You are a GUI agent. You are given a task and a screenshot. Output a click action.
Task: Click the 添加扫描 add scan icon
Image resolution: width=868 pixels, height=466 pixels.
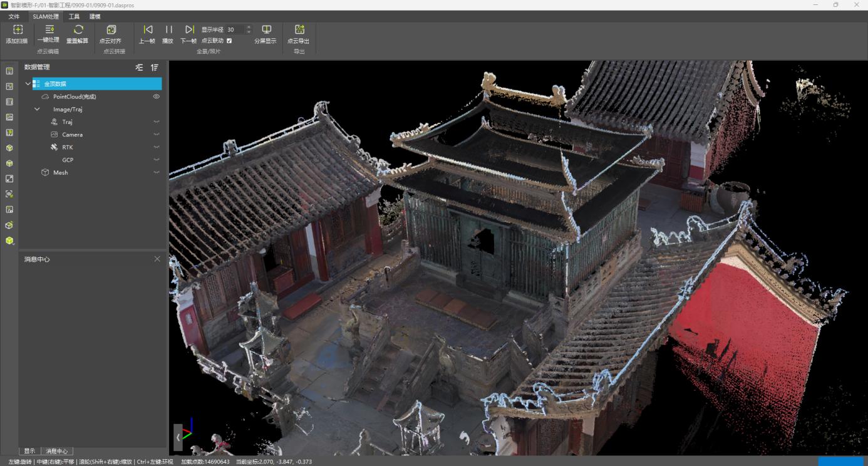coord(18,29)
